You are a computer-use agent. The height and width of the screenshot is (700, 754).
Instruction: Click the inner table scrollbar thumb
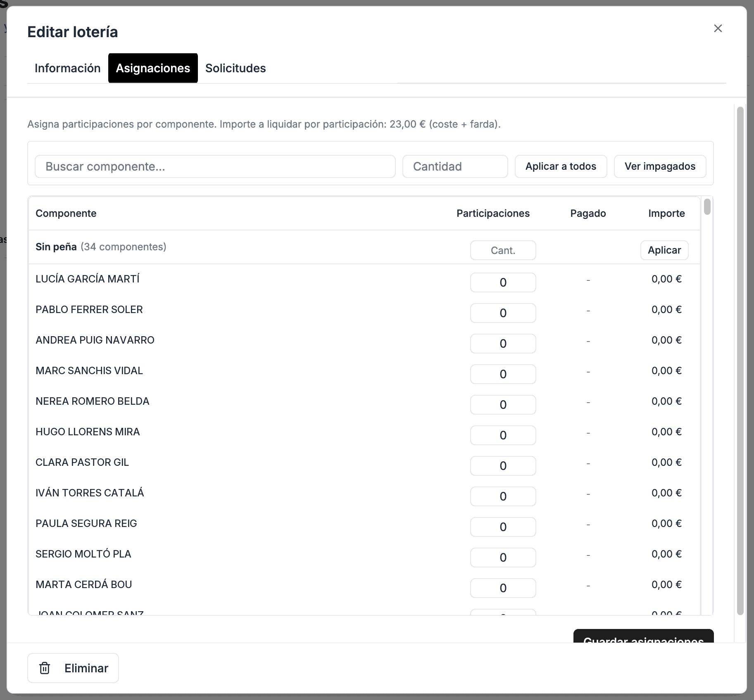click(x=707, y=206)
